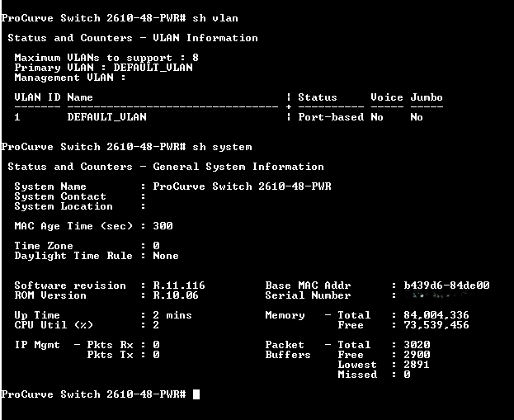Click memory free value '73,539,456'
This screenshot has height=420, width=514.
click(436, 325)
